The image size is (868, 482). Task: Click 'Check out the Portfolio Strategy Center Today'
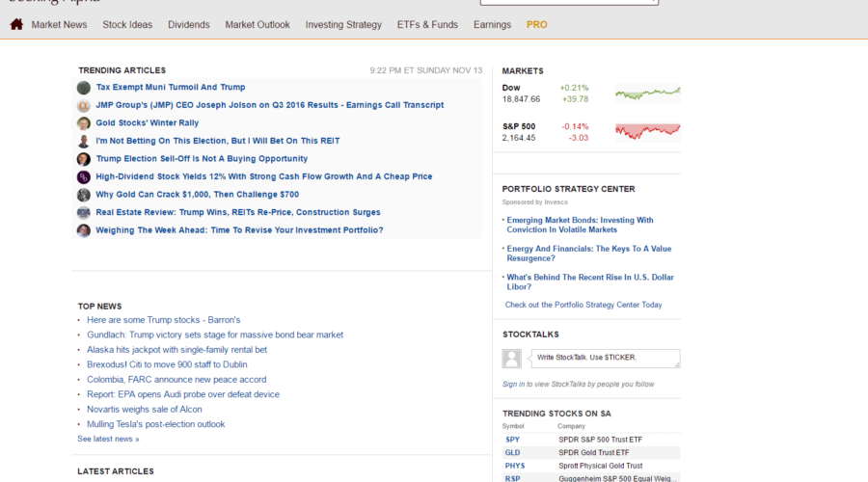click(x=583, y=305)
